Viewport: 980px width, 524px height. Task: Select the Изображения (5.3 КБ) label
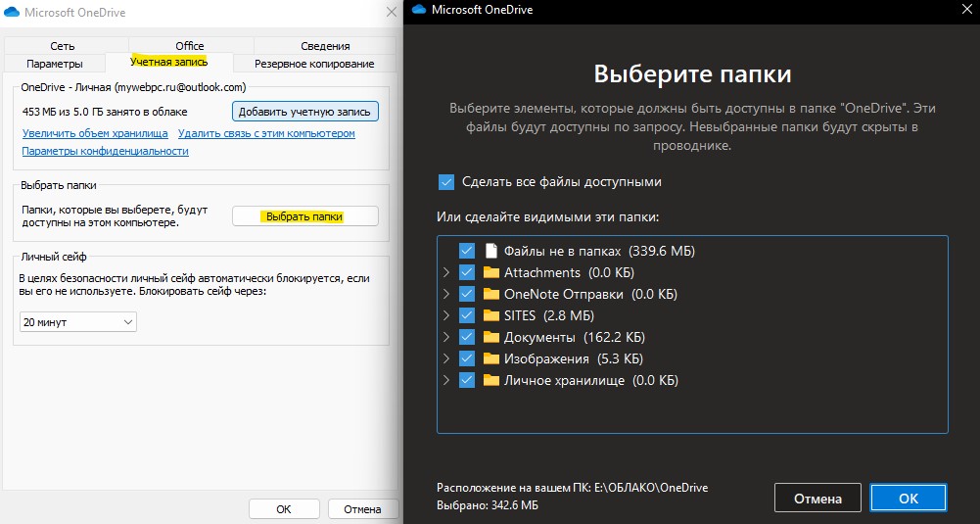[574, 358]
